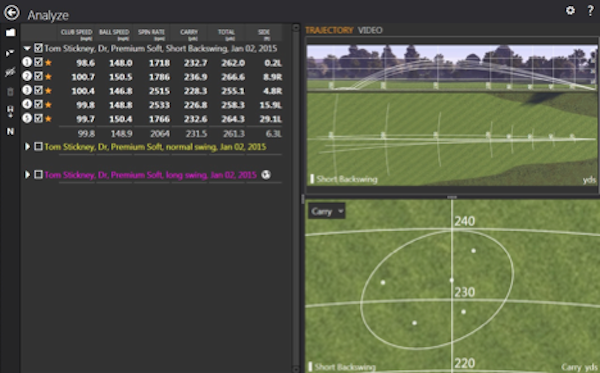Viewport: 600px width, 373px height.
Task: Click the N icon in left sidebar
Action: coord(10,132)
